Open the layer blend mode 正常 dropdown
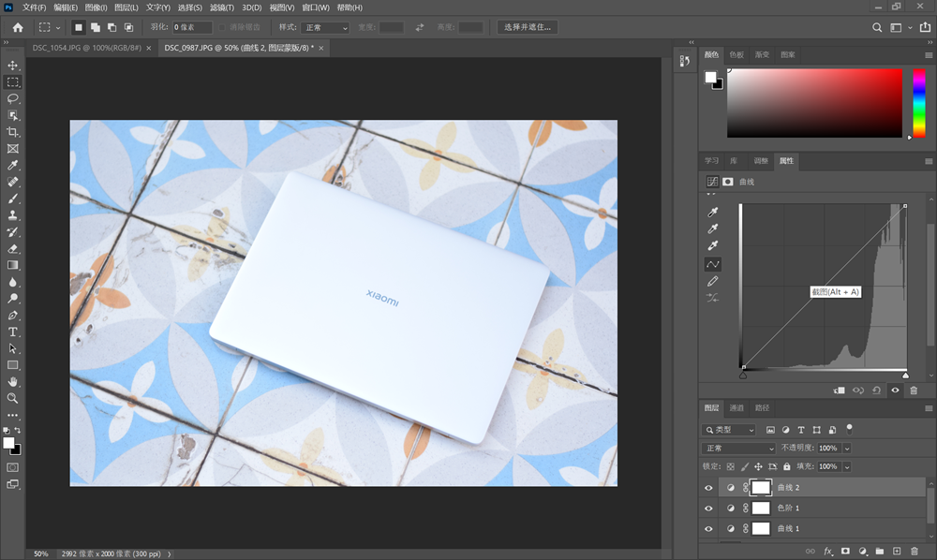This screenshot has height=560, width=937. (x=739, y=449)
